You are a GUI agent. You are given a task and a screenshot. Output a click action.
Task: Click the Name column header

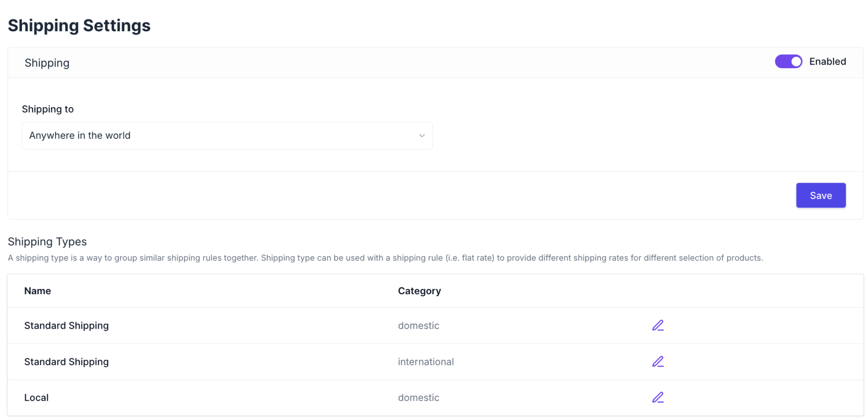[x=38, y=291]
